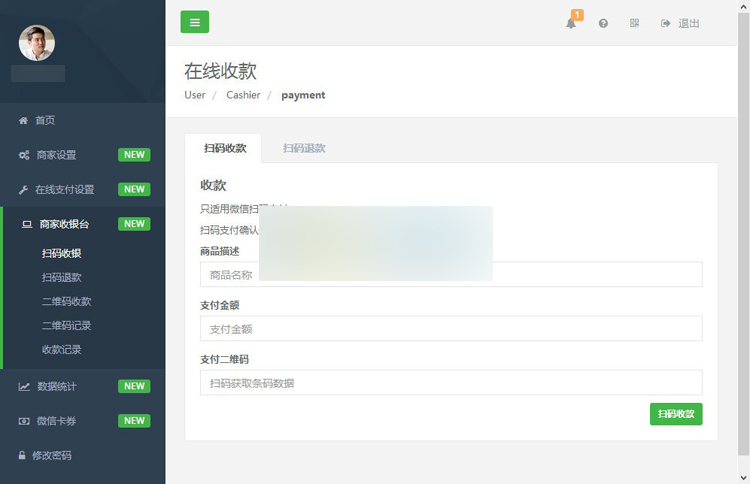Expand the 数据统计 sidebar menu
This screenshot has width=750, height=484.
point(56,386)
